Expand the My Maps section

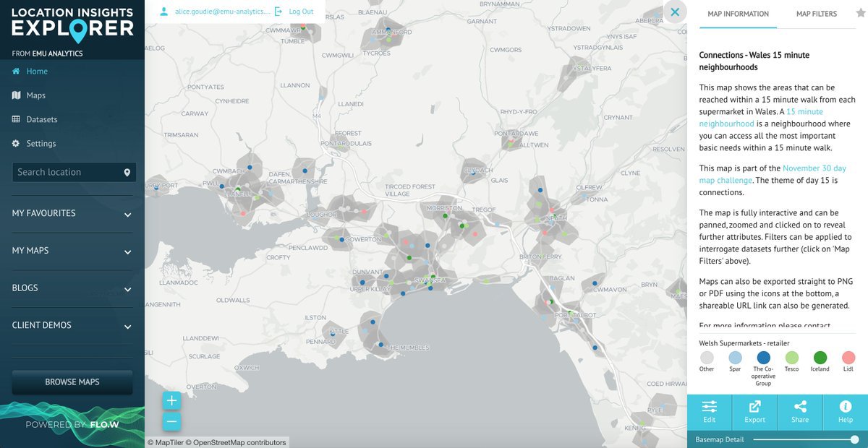[127, 252]
